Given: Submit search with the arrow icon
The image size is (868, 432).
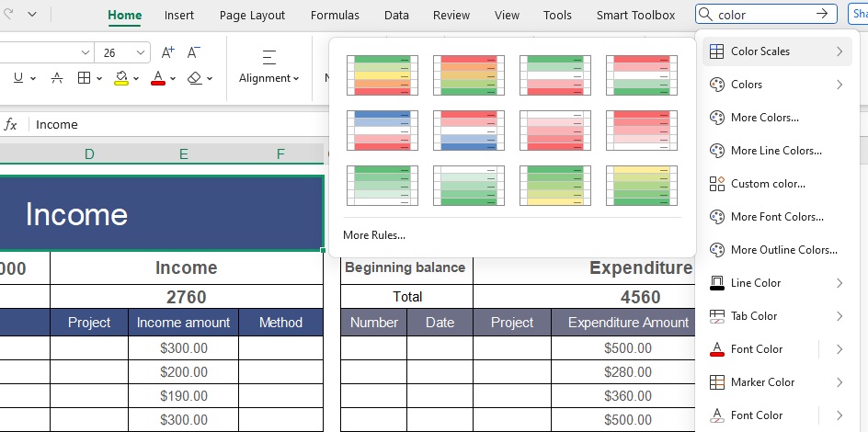Looking at the screenshot, I should (x=822, y=15).
